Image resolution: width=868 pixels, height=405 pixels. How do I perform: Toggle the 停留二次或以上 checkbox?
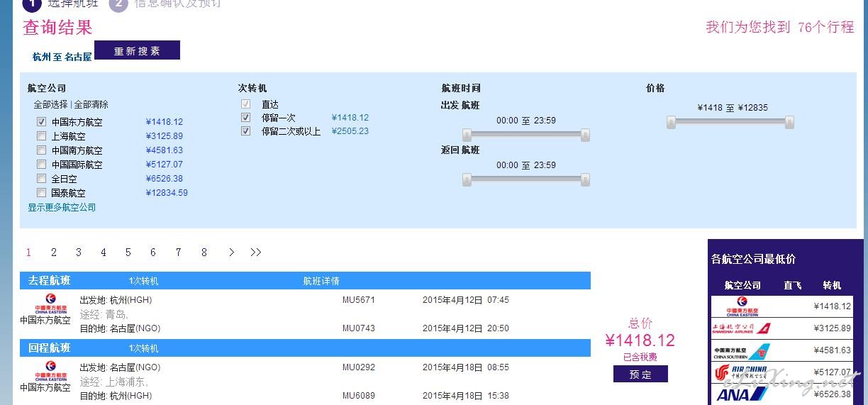click(245, 131)
